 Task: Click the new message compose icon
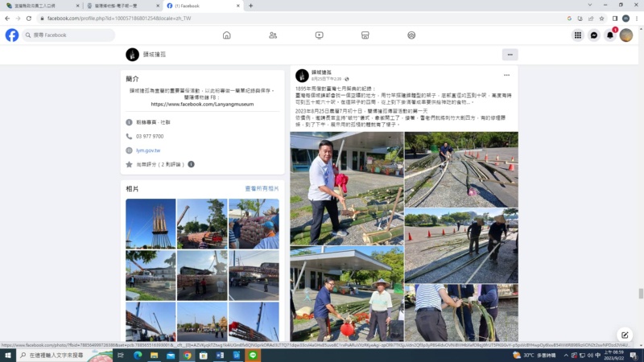(x=624, y=335)
